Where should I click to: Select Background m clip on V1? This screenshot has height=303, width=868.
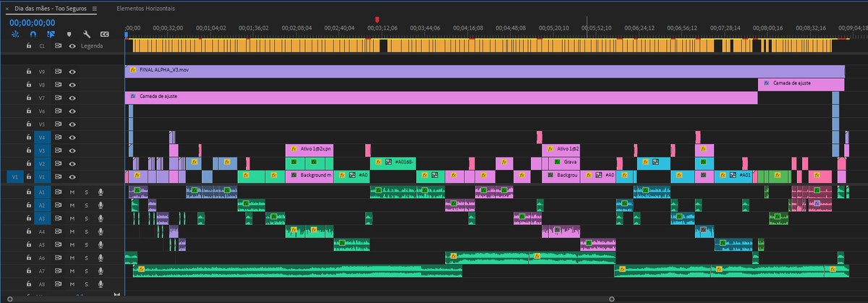click(309, 176)
